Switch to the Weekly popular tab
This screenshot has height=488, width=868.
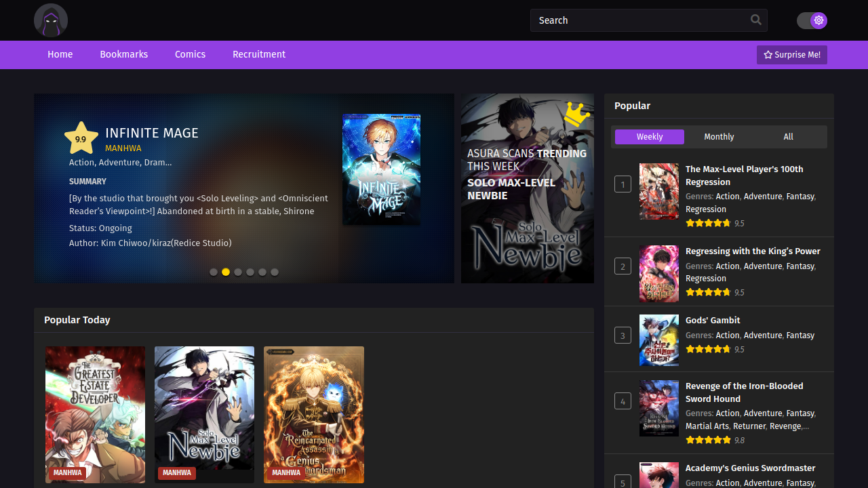(x=650, y=137)
